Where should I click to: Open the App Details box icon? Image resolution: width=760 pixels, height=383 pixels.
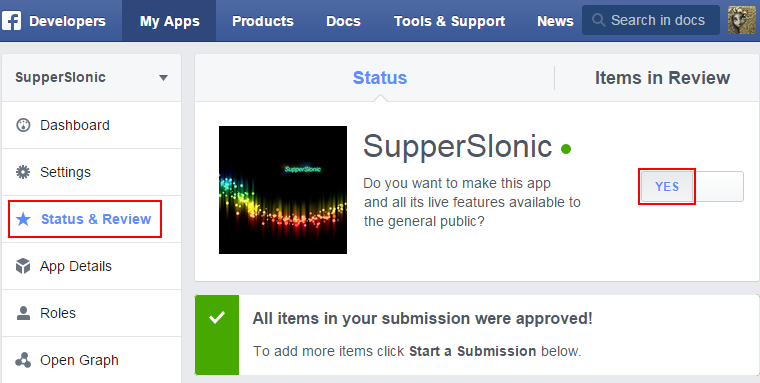click(23, 266)
